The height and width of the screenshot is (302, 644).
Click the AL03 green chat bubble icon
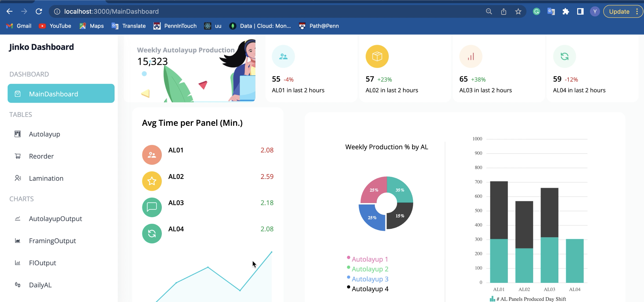click(152, 207)
